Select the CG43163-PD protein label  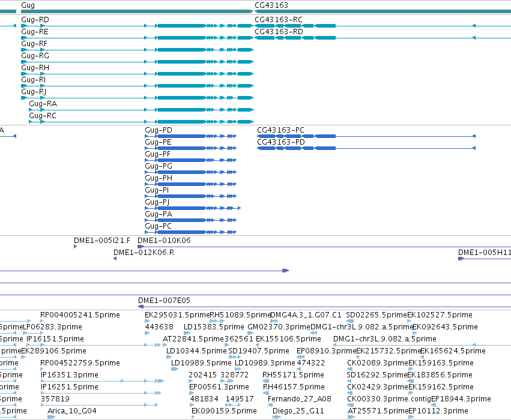click(x=281, y=142)
